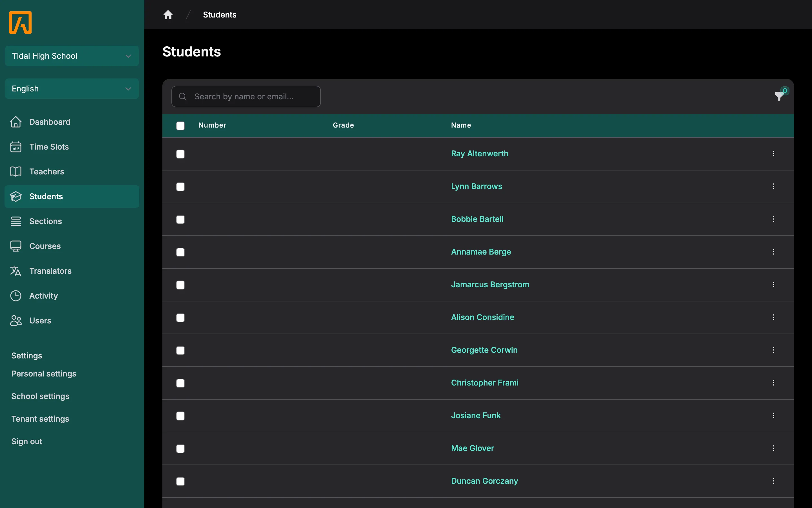Check the Ray Altenwerth row checkbox
Image resolution: width=812 pixels, height=508 pixels.
pyautogui.click(x=180, y=154)
